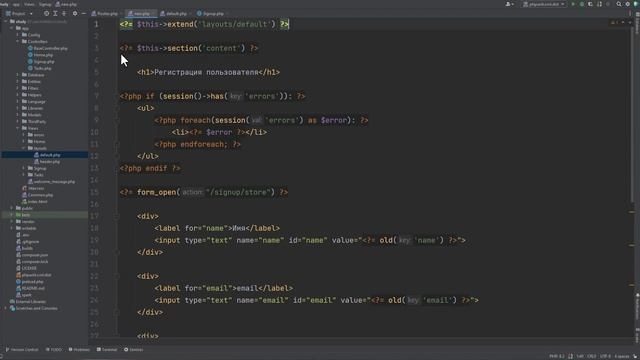The image size is (640, 360).
Task: Hide the Project panel with minus icon
Action: coord(84,13)
